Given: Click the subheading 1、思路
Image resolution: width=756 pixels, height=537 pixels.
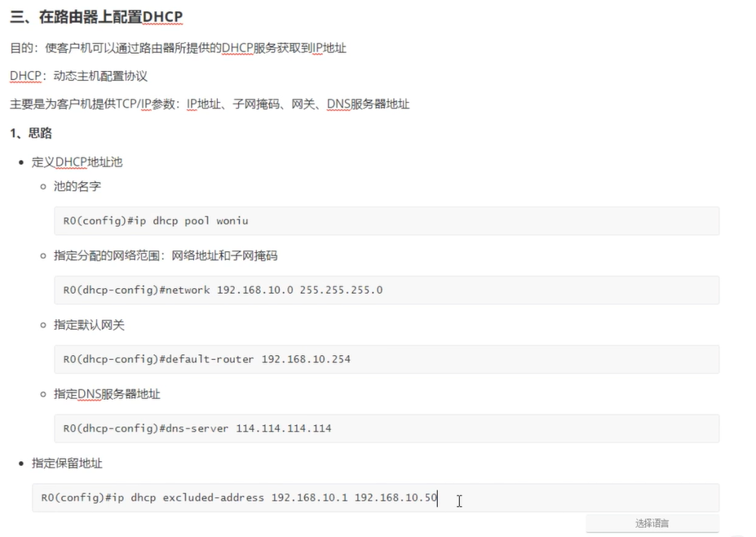Looking at the screenshot, I should 31,133.
